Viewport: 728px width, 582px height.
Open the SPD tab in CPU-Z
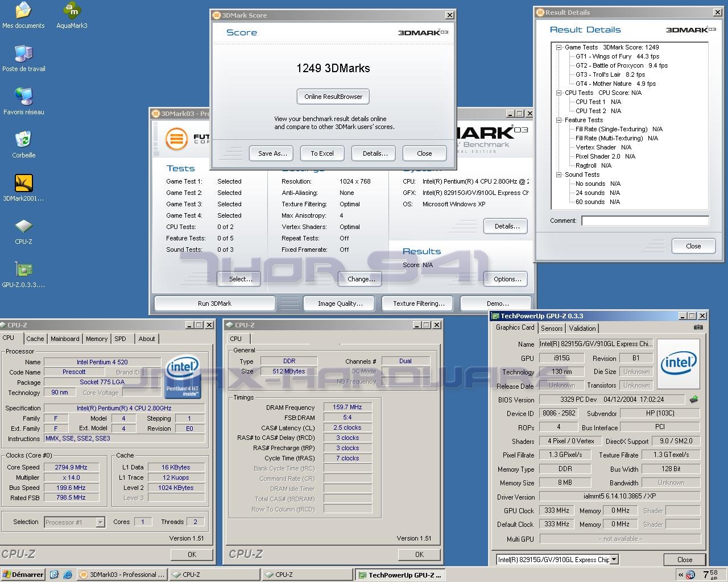(120, 339)
